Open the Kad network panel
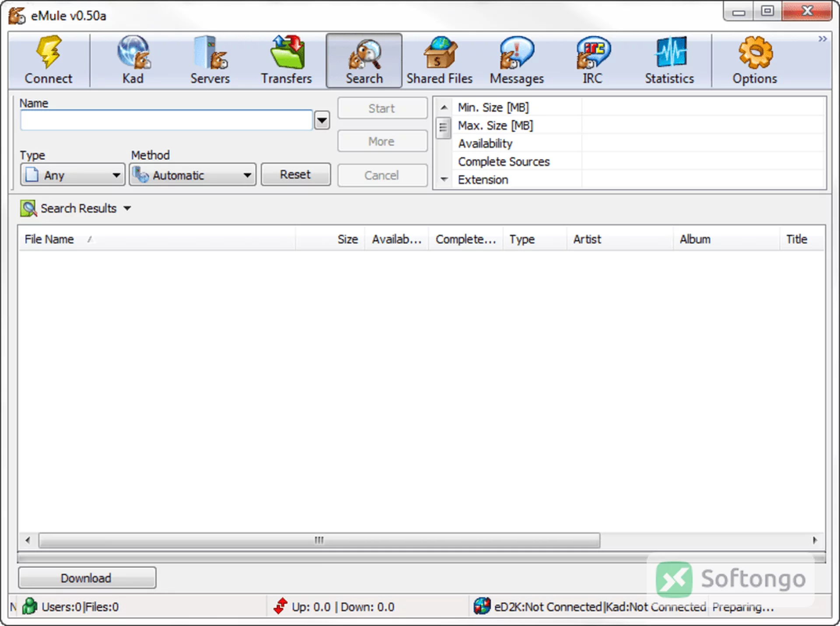 coord(133,60)
